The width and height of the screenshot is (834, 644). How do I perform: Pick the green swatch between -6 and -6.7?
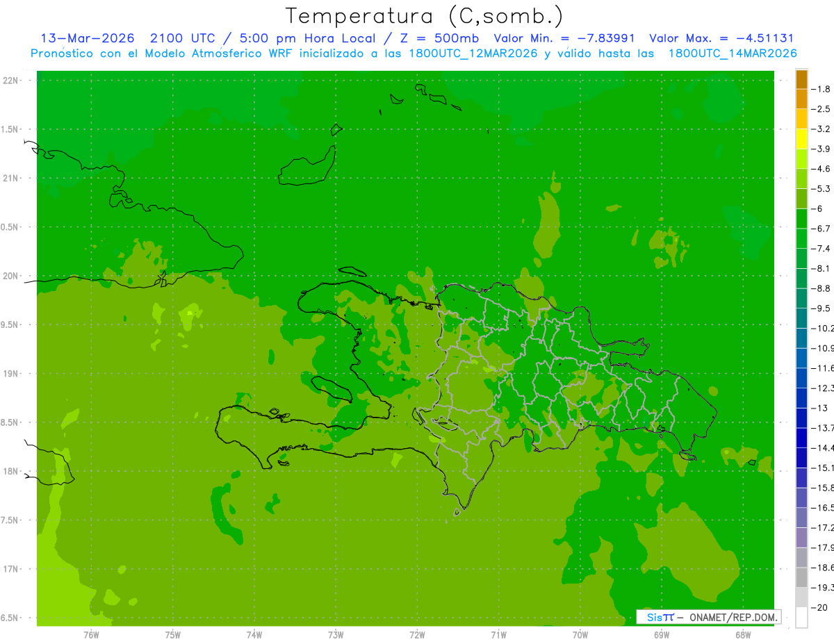pyautogui.click(x=801, y=218)
